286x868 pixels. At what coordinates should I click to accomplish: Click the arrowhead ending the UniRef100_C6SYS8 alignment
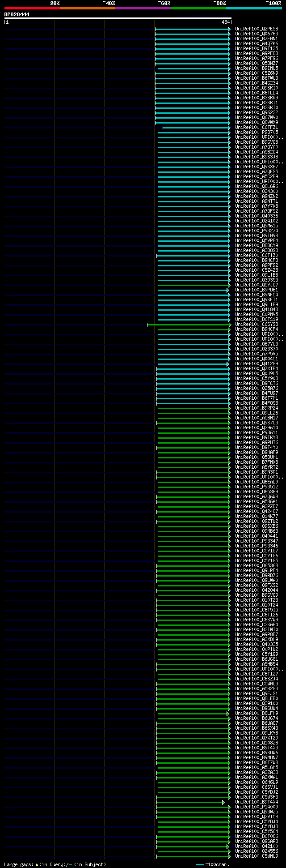230,325
